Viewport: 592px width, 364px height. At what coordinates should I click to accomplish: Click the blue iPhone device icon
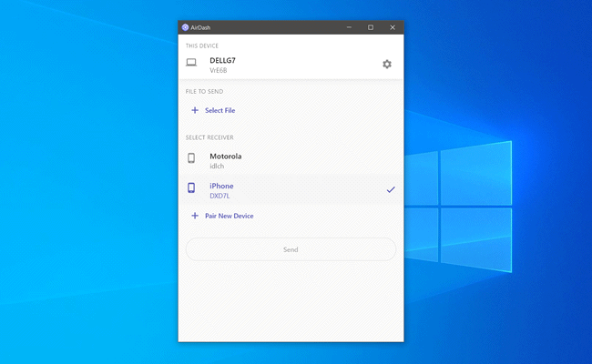[x=191, y=187]
